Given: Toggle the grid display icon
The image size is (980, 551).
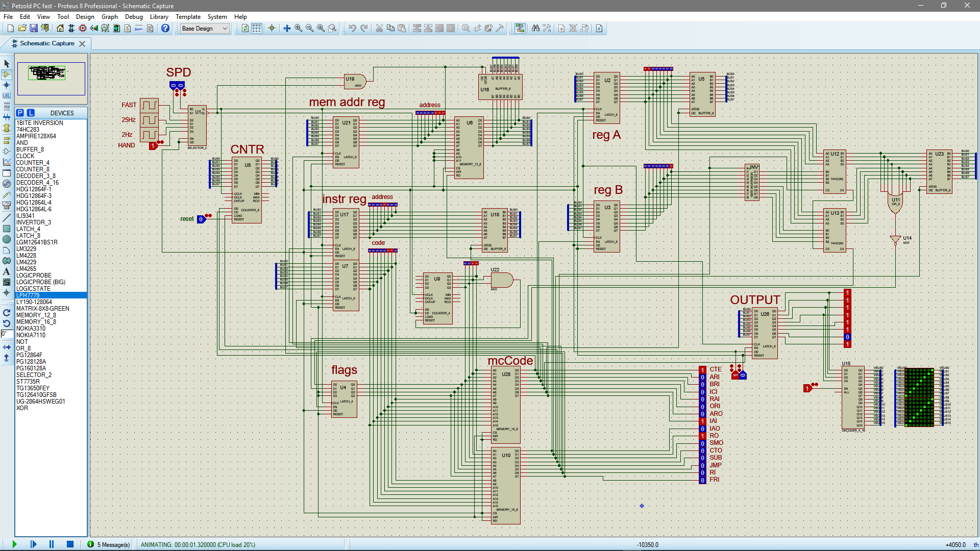Looking at the screenshot, I should pyautogui.click(x=257, y=29).
